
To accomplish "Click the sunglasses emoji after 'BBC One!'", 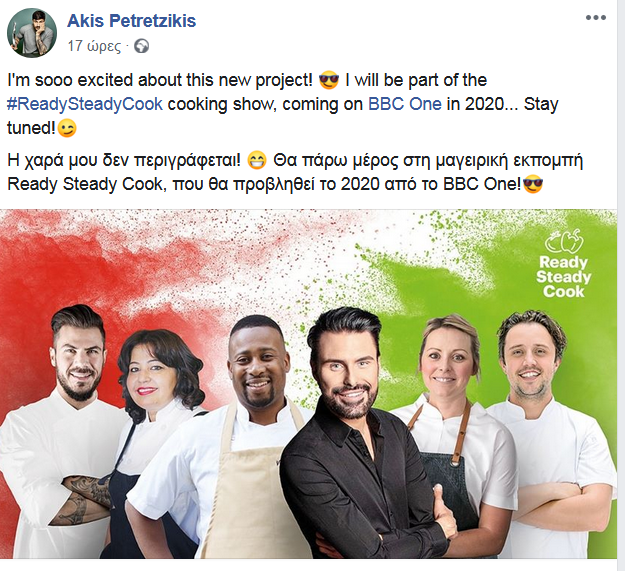I will click(x=533, y=184).
